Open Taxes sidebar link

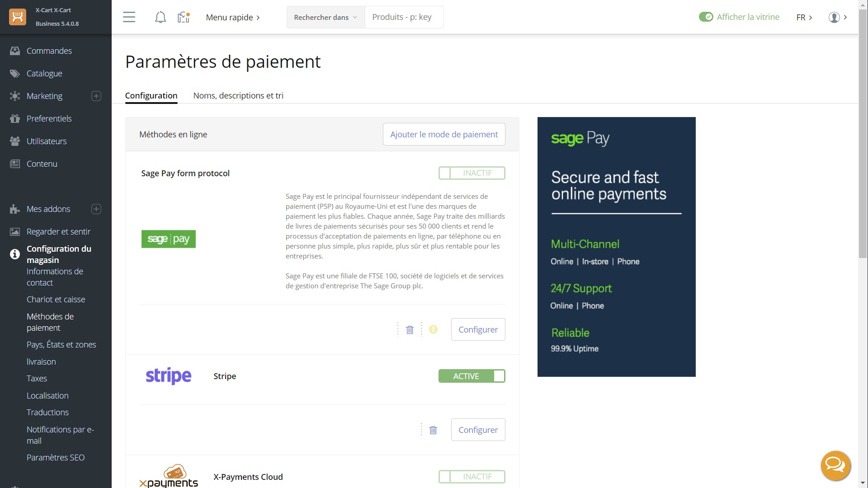37,378
